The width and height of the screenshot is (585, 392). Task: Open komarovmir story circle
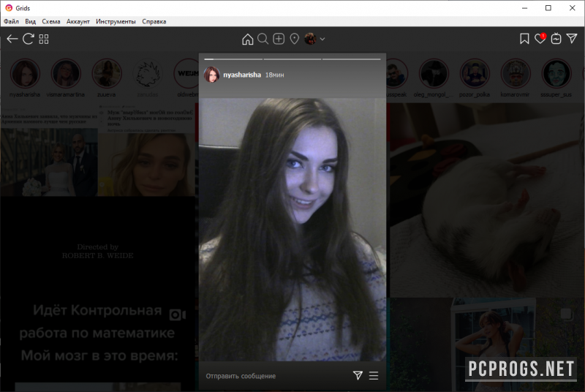pos(516,73)
